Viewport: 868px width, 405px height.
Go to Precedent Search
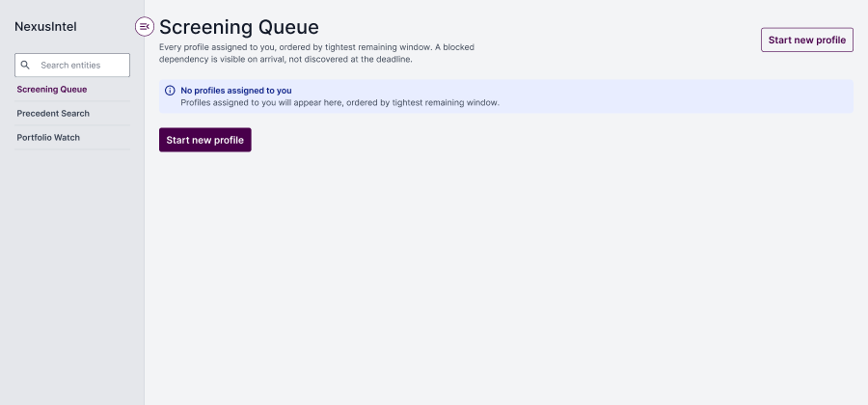(x=72, y=114)
